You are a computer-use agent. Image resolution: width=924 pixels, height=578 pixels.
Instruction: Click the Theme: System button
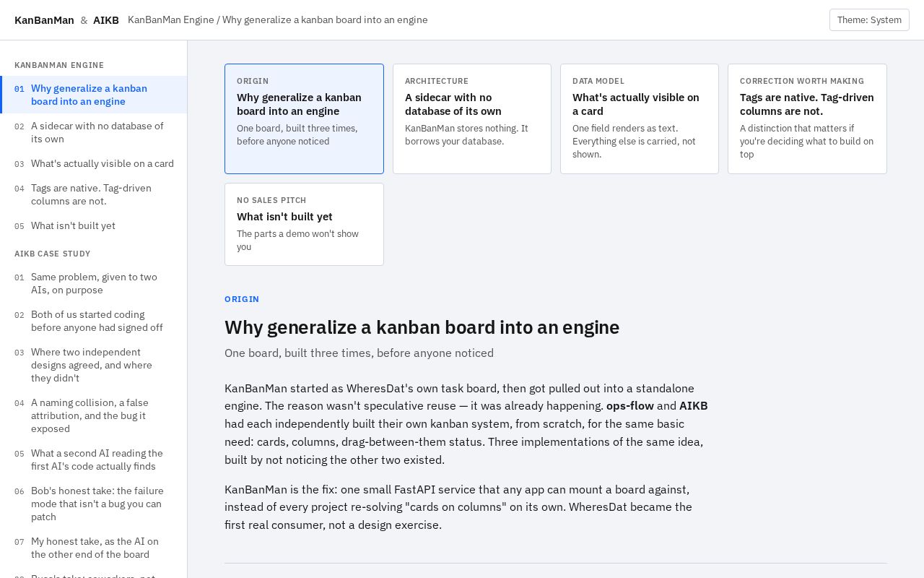click(869, 20)
